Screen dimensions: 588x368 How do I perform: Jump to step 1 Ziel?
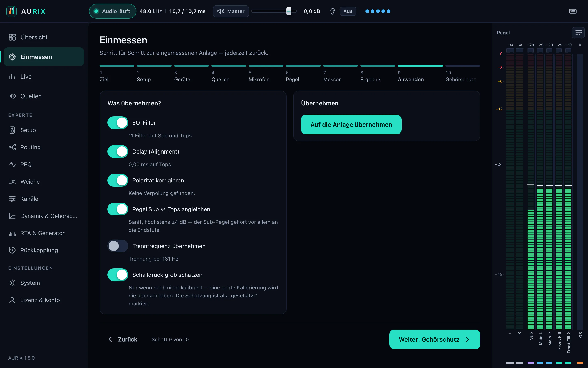117,74
